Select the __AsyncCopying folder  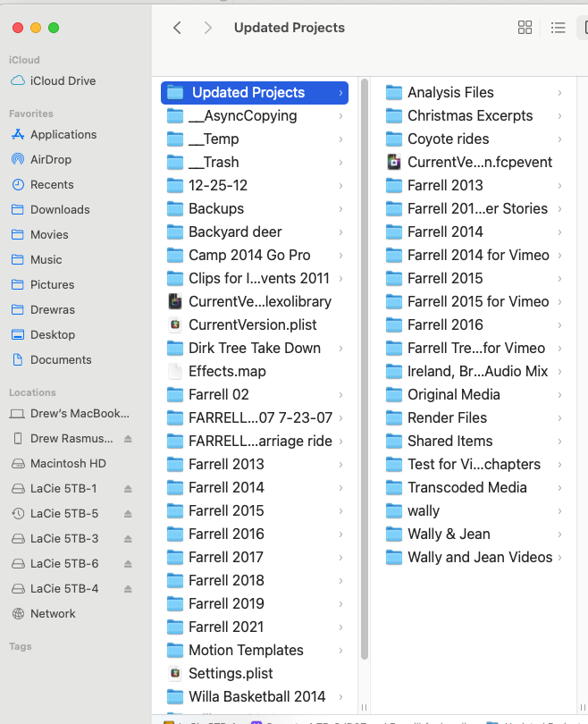(255, 116)
